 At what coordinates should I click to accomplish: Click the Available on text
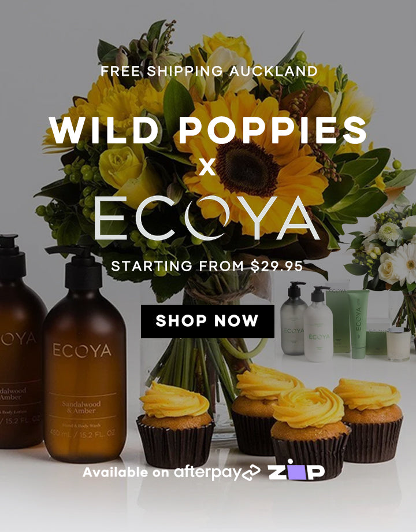click(x=125, y=472)
